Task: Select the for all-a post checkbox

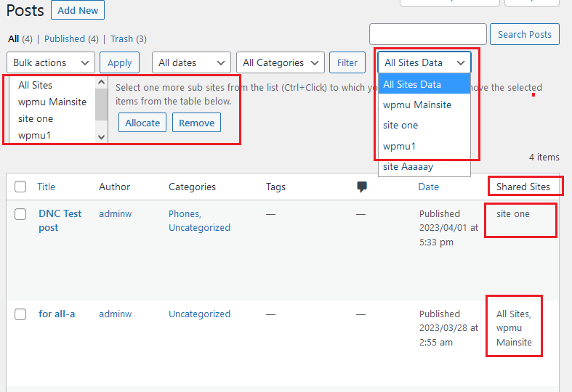Action: pos(20,314)
